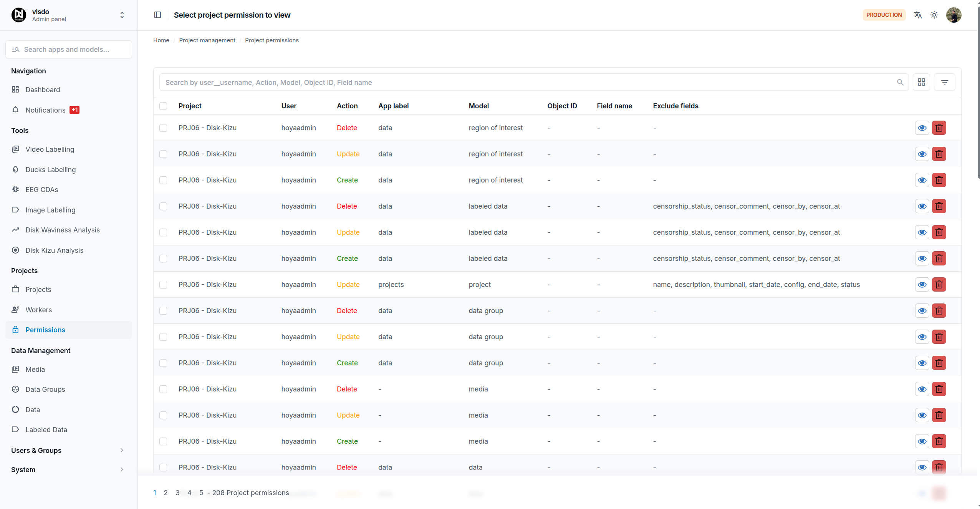The image size is (980, 509).
Task: Open Project management breadcrumb link
Action: point(207,40)
